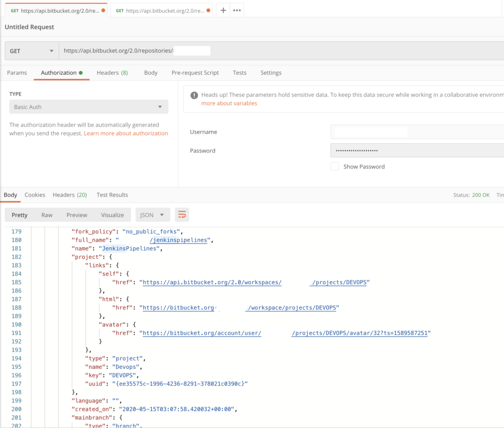Click the unsaved changes dot on the active tab

(103, 9)
